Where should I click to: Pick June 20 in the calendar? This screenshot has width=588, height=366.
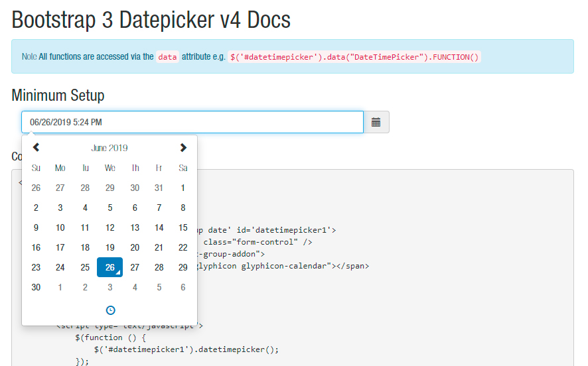click(x=135, y=247)
